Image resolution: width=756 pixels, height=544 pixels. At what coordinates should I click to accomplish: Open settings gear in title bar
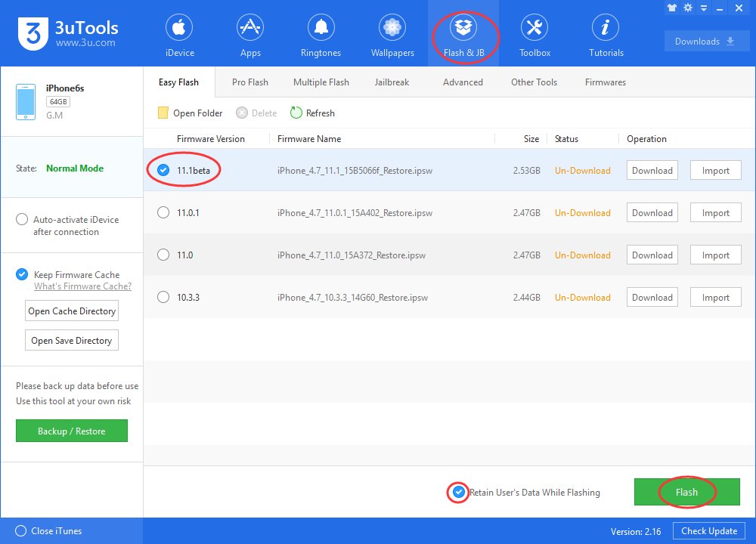[x=688, y=8]
